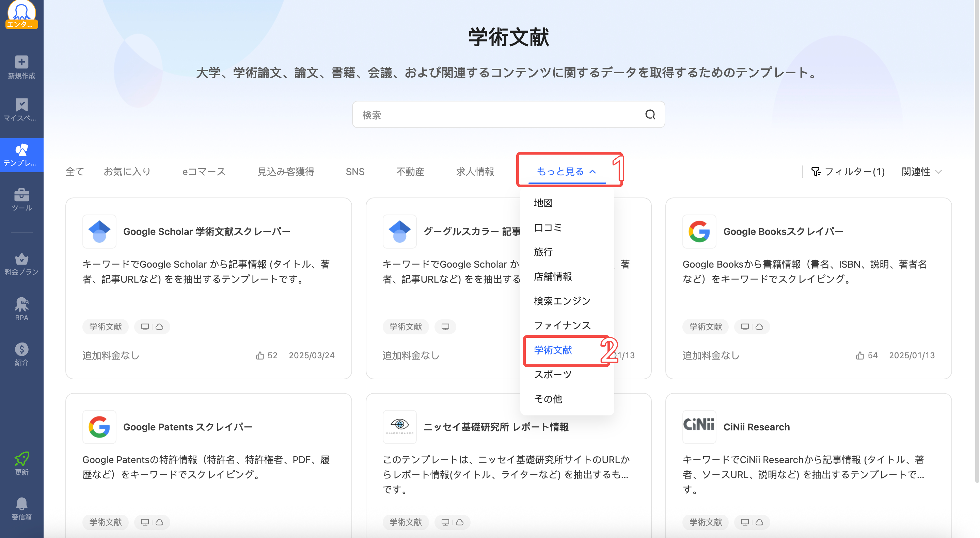Switch to the 求人情報 tab
The image size is (980, 538).
click(475, 172)
